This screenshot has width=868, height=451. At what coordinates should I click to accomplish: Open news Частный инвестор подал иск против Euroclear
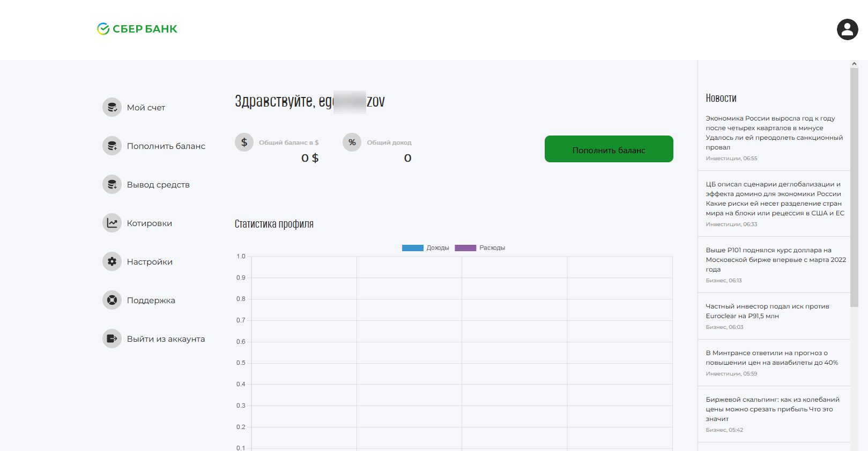[x=767, y=311]
